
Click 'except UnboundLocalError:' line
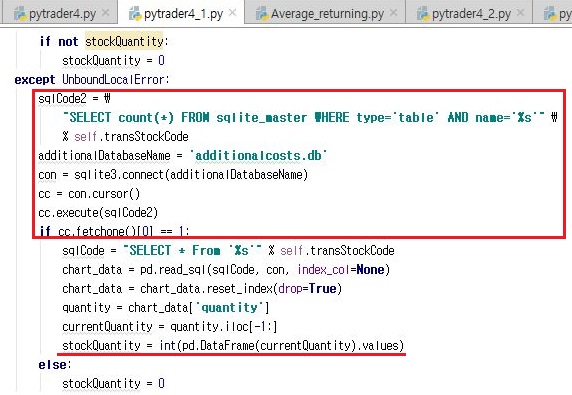click(x=92, y=80)
